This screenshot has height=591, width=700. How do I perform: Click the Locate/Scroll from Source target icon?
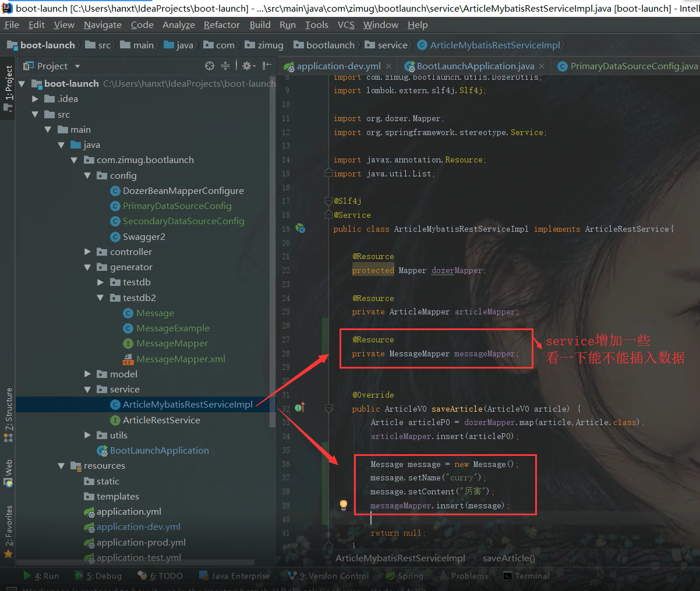click(210, 66)
